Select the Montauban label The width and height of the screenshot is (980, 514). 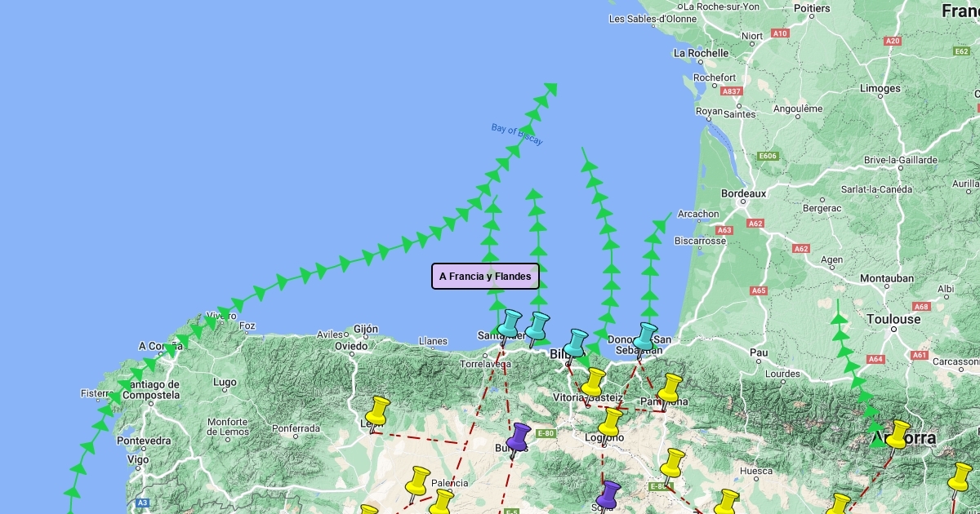tap(887, 279)
